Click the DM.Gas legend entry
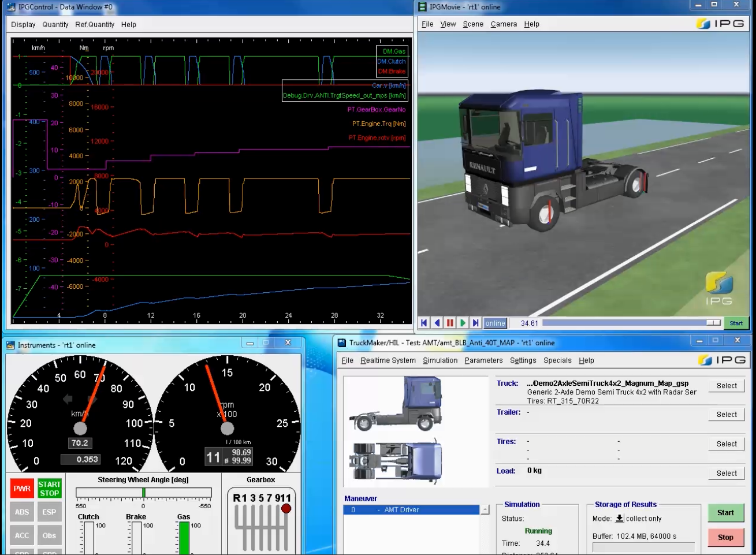 (x=394, y=51)
